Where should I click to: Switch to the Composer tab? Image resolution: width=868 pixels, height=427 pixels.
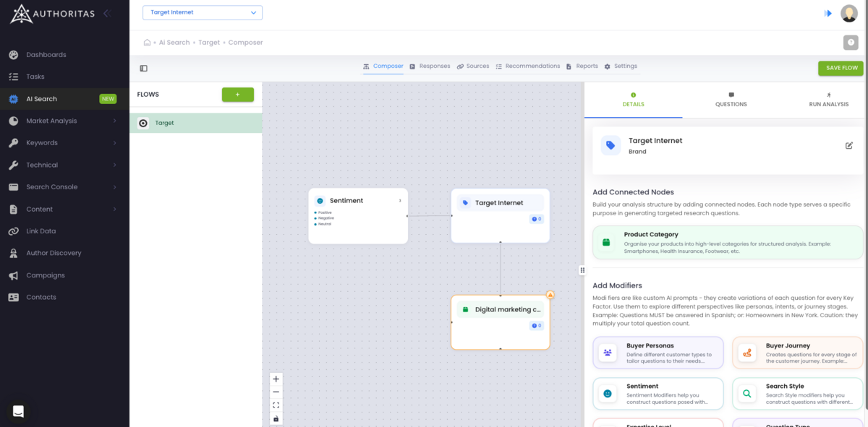point(383,66)
